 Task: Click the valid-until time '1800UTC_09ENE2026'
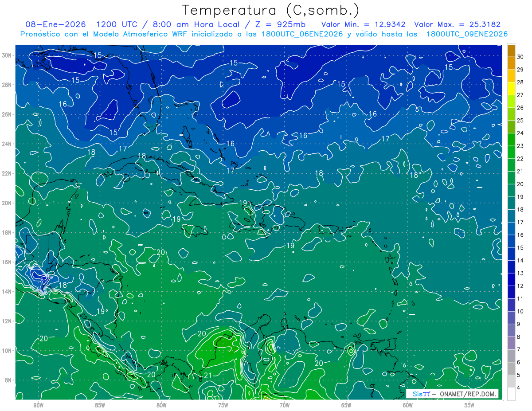coord(467,34)
